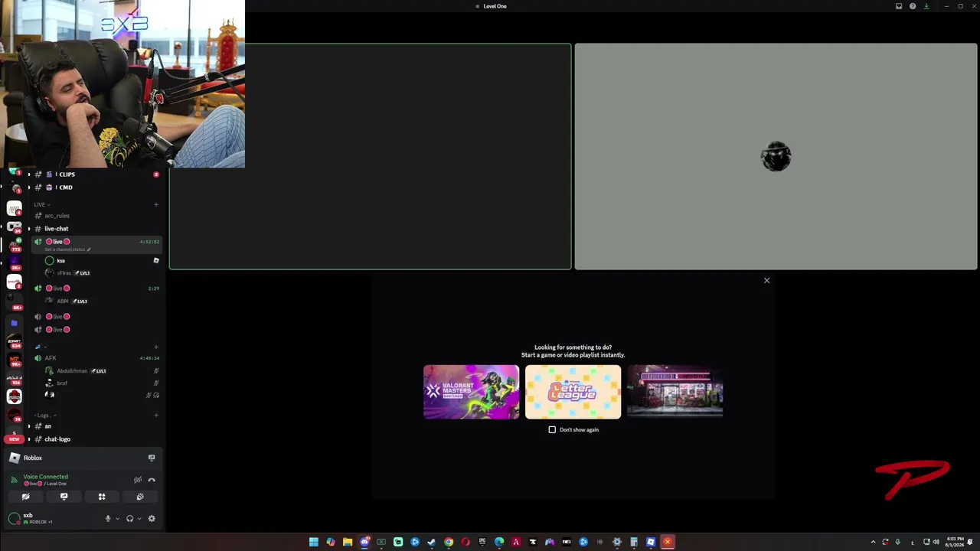980x551 pixels.
Task: Toggle noise suppression icon beside Voice Connected
Action: (x=138, y=480)
